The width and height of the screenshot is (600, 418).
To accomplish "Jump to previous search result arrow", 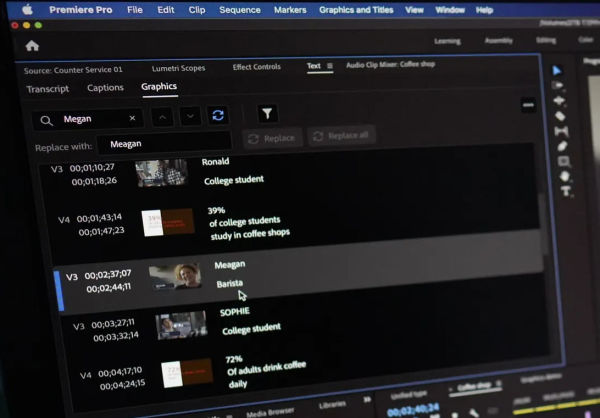I will 163,117.
